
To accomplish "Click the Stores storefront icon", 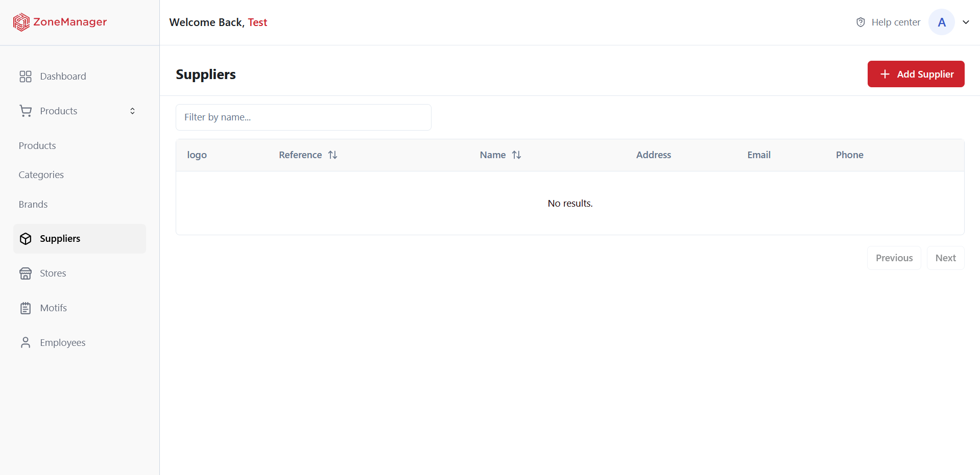I will [26, 273].
